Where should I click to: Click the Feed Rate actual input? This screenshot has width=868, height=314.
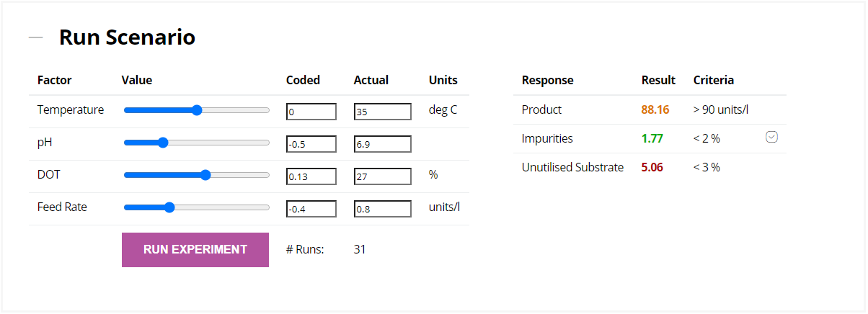[382, 209]
